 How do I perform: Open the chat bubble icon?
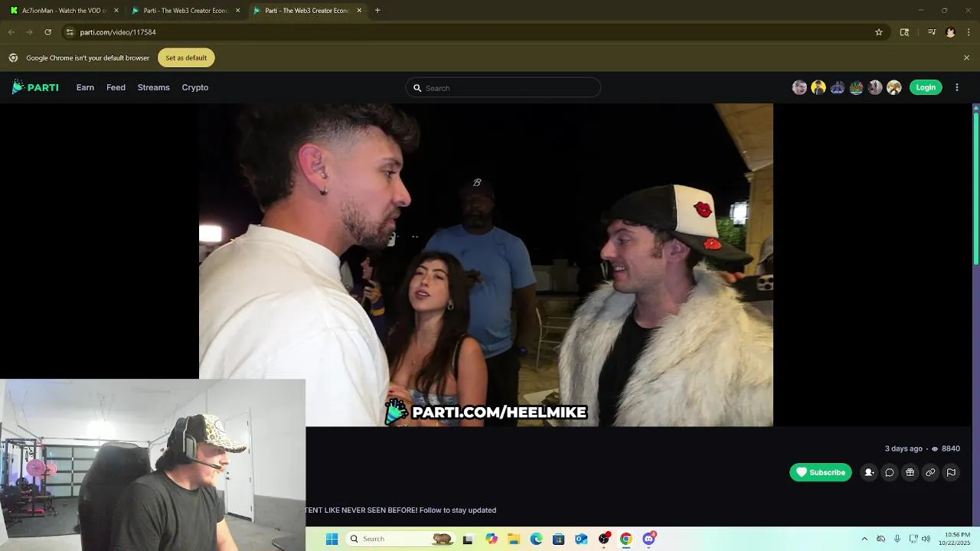pyautogui.click(x=890, y=472)
